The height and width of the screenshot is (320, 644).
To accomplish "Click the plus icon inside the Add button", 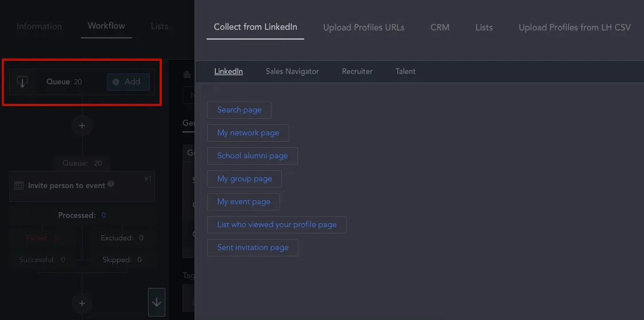I will pyautogui.click(x=116, y=82).
